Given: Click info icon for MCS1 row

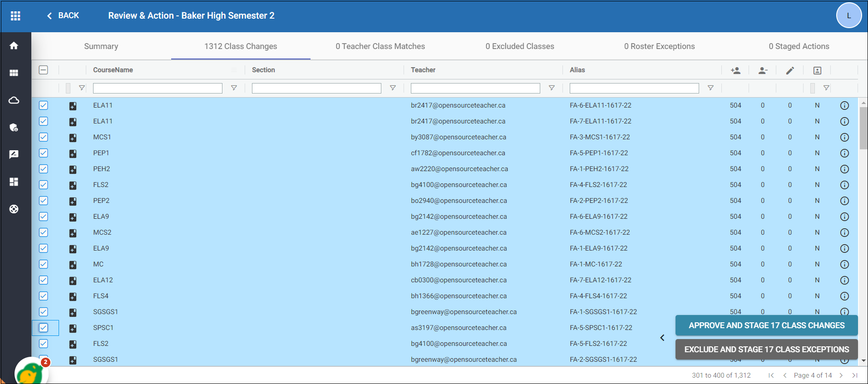Looking at the screenshot, I should click(x=844, y=137).
